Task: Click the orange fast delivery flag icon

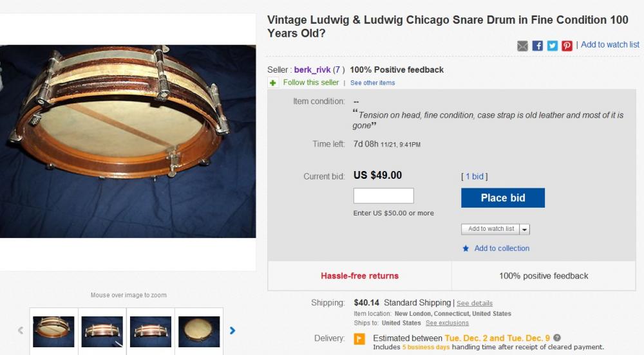Action: click(359, 339)
